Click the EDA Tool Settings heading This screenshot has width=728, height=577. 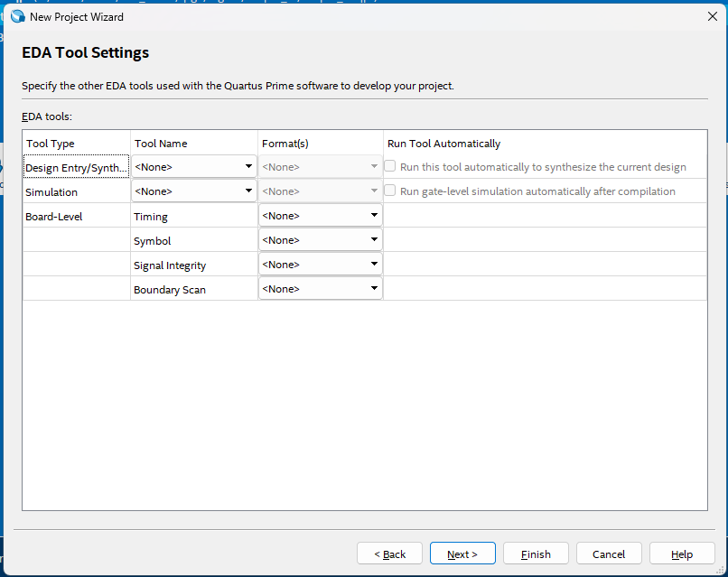click(x=86, y=52)
